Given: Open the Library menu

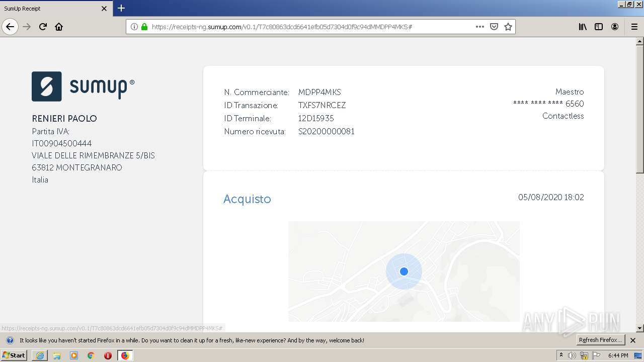Looking at the screenshot, I should [x=583, y=27].
